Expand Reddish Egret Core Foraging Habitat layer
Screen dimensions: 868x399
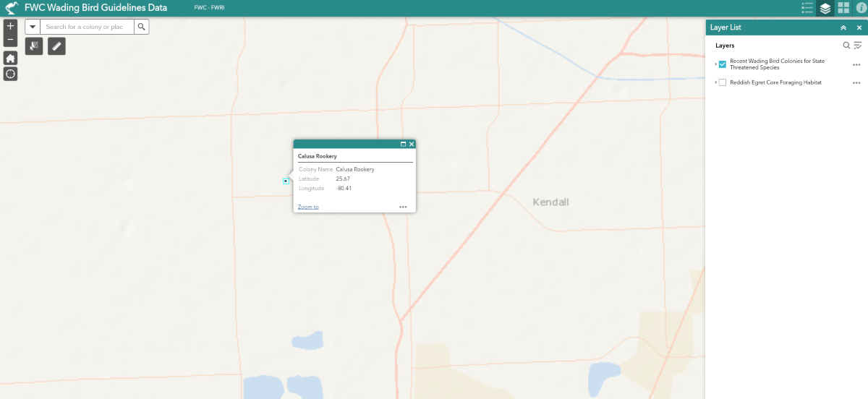[x=715, y=82]
